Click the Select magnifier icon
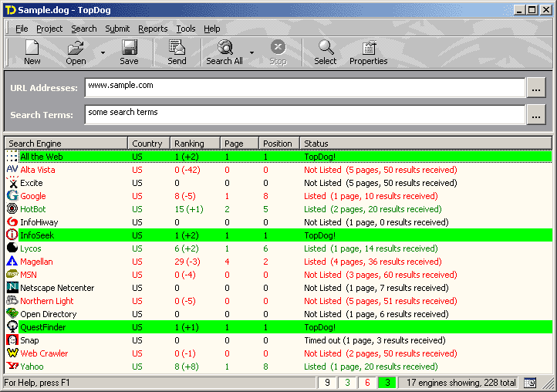The height and width of the screenshot is (392, 557). point(326,47)
